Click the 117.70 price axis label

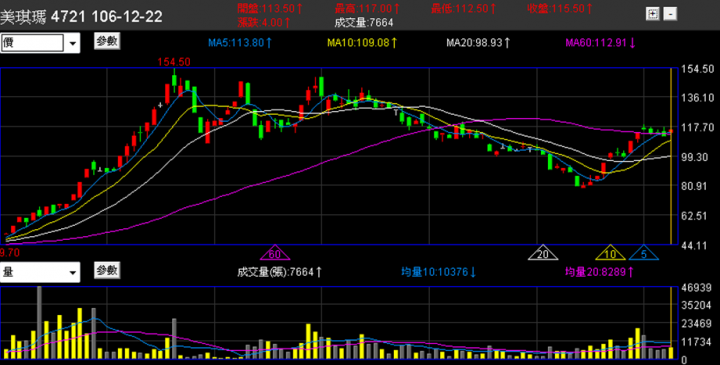[x=698, y=127]
